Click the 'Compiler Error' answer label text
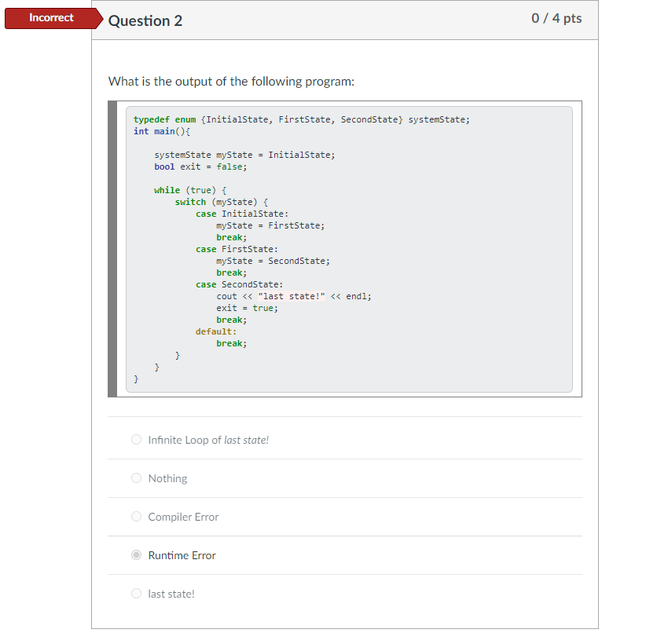The image size is (646, 644). (183, 517)
